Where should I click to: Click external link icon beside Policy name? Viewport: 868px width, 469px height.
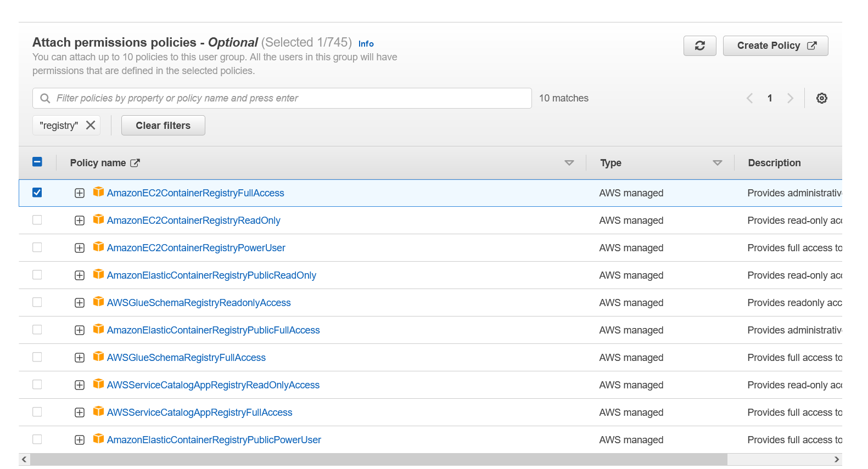(135, 163)
